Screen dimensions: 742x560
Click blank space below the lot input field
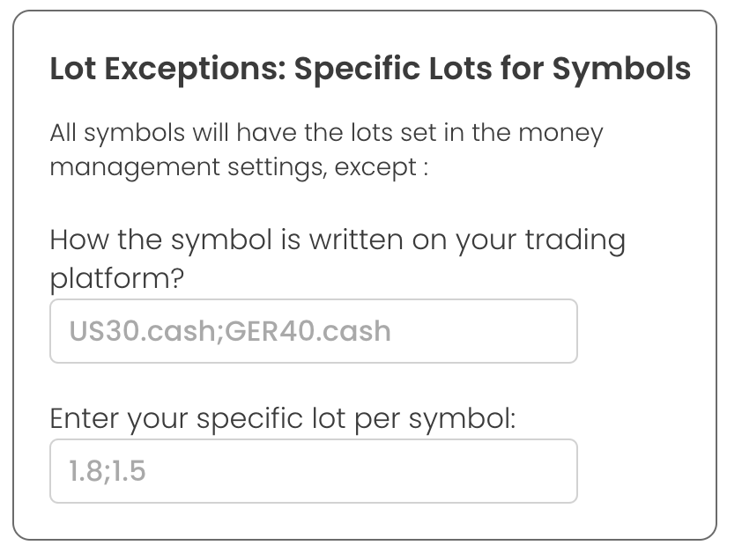(x=313, y=521)
